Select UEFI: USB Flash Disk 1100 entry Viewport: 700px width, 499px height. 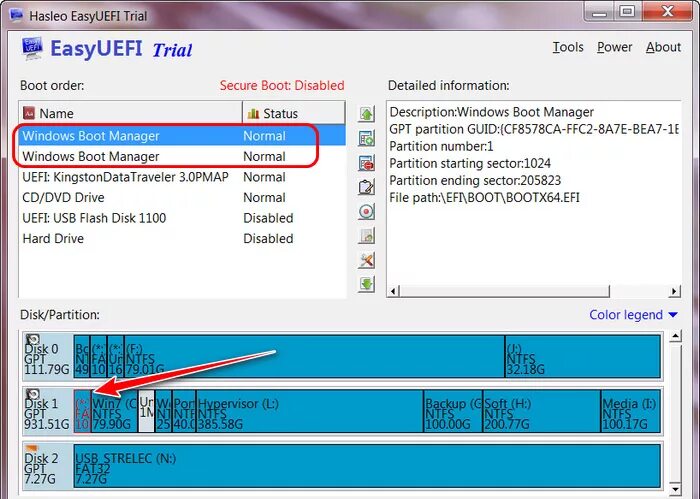pos(182,218)
